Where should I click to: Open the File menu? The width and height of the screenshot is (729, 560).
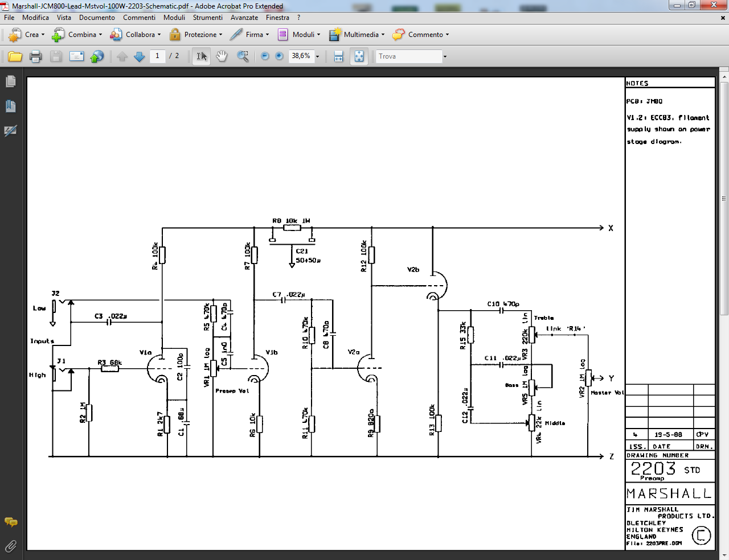10,18
